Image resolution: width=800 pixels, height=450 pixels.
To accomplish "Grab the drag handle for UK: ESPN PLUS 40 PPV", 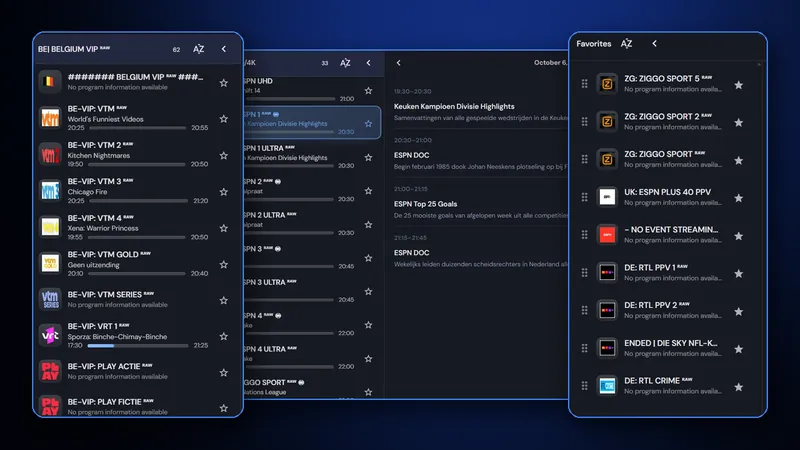I will [x=585, y=197].
